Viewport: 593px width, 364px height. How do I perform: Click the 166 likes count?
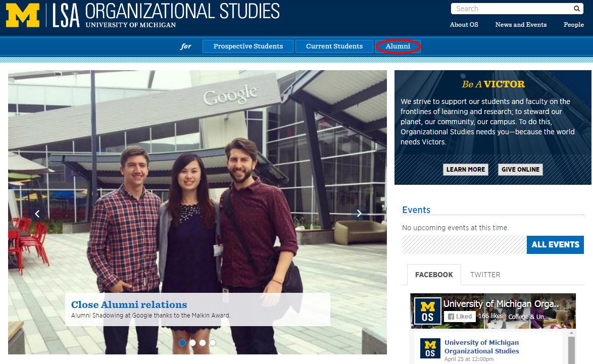(x=490, y=316)
